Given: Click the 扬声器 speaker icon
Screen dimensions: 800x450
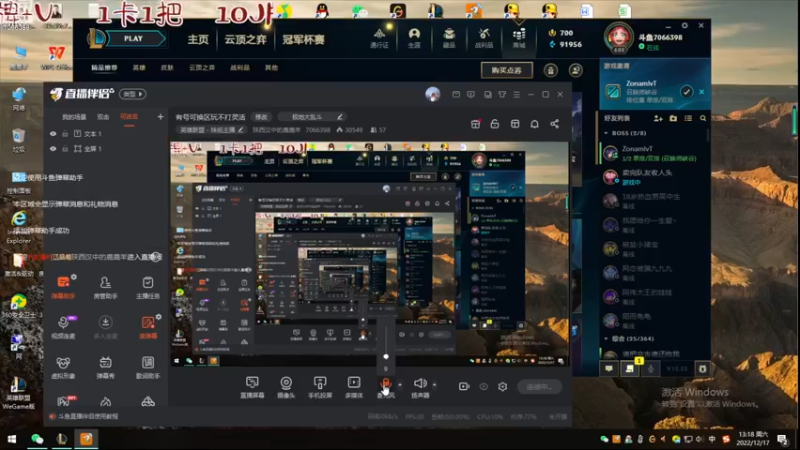Looking at the screenshot, I should point(420,383).
